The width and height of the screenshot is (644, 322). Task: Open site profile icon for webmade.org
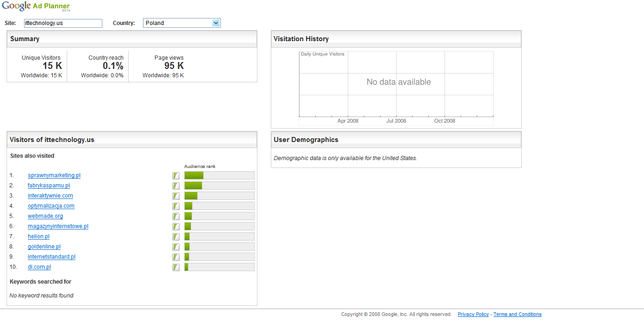(176, 216)
